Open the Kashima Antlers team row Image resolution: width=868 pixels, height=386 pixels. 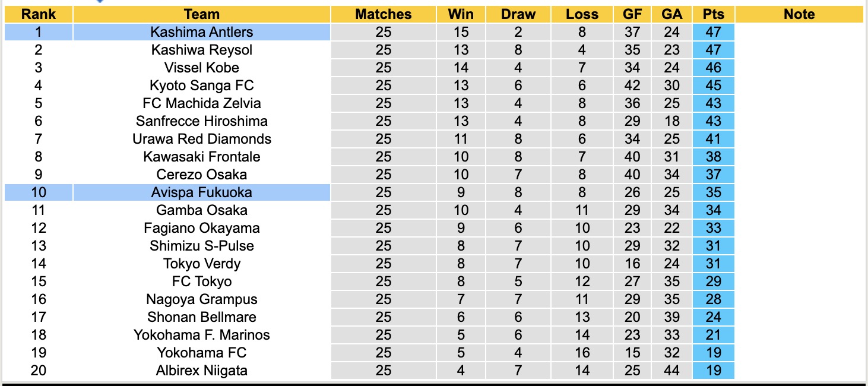tap(202, 32)
